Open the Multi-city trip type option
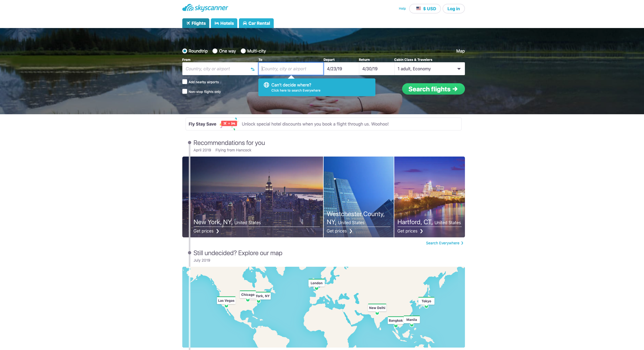The image size is (644, 350). click(x=243, y=51)
